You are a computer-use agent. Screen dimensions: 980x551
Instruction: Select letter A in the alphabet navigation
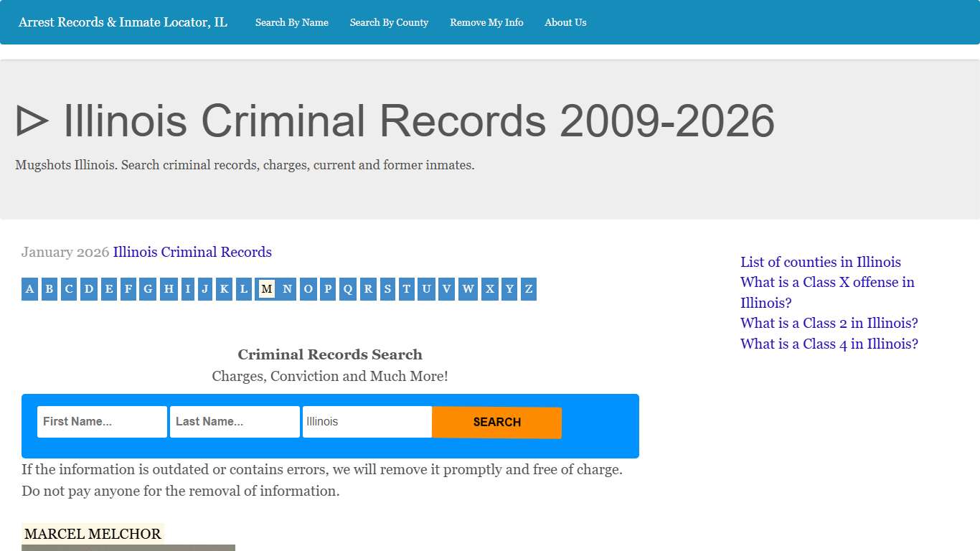[x=29, y=288]
